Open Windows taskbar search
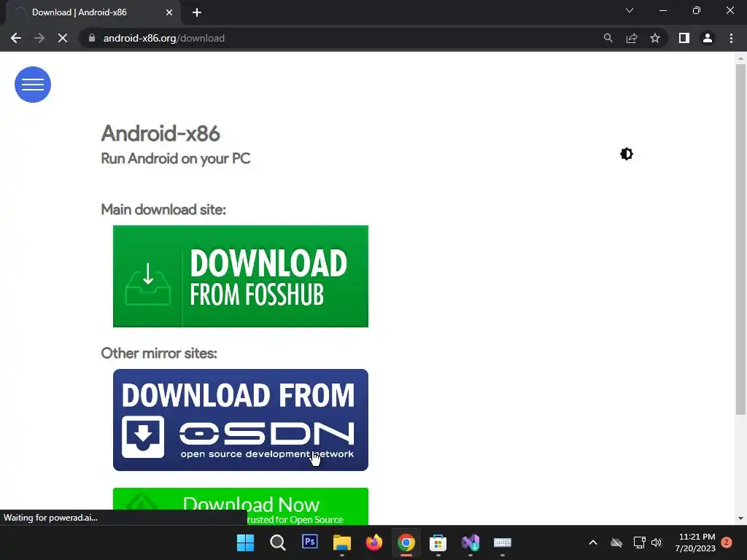Screen dimensions: 747x560 (x=277, y=542)
